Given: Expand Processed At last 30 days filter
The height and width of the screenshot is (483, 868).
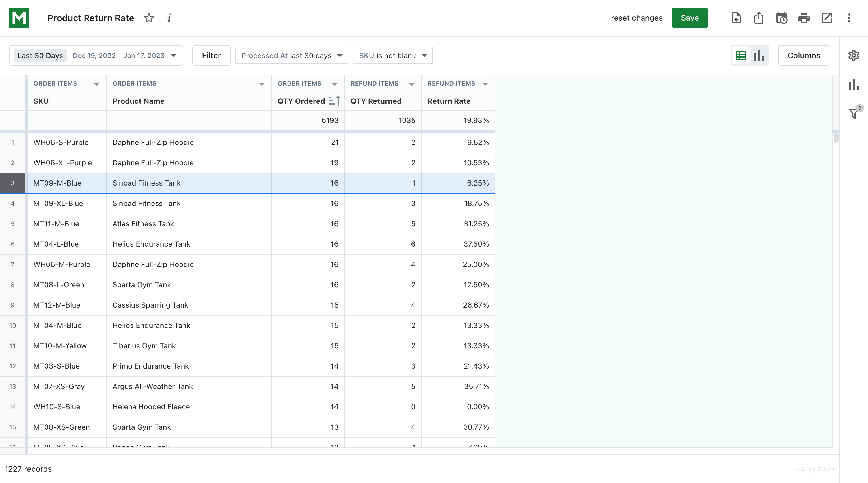Looking at the screenshot, I should pyautogui.click(x=292, y=56).
